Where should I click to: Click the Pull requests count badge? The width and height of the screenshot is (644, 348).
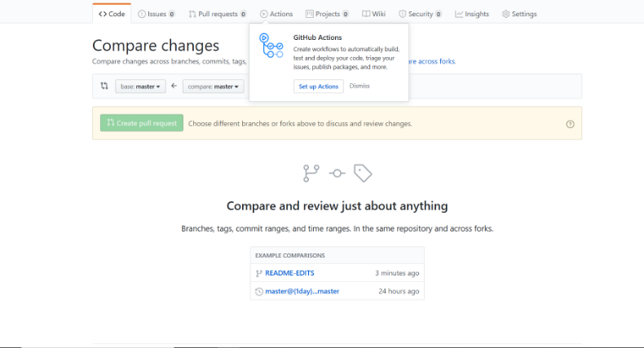(243, 14)
